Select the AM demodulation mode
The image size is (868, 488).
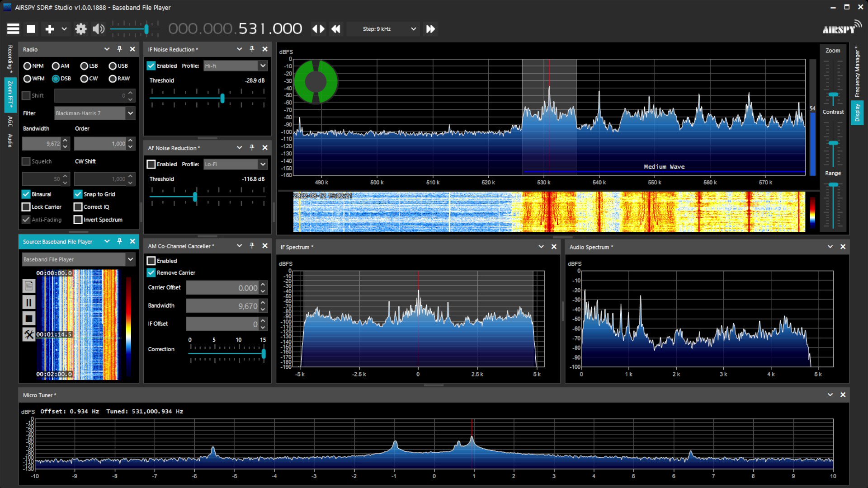pyautogui.click(x=56, y=66)
